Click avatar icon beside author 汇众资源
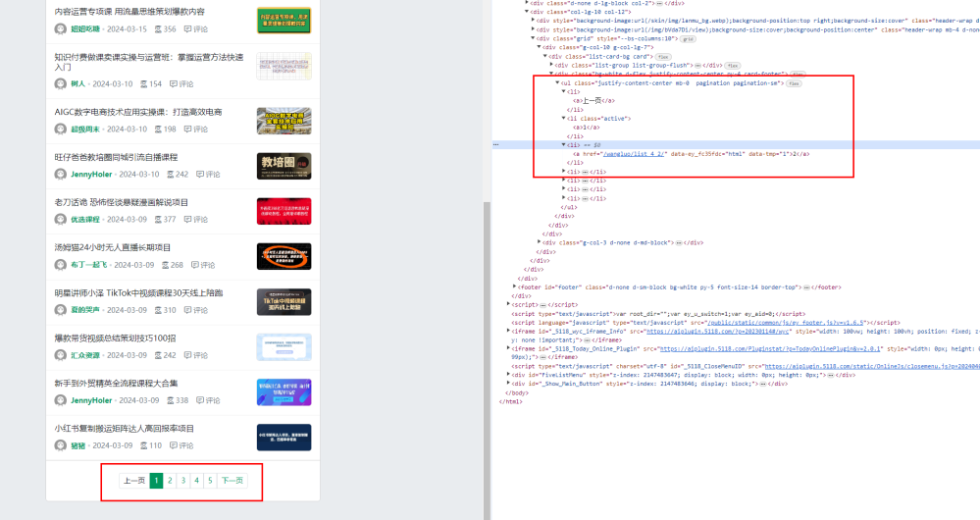Viewport: 980px width, 520px height. coord(61,355)
